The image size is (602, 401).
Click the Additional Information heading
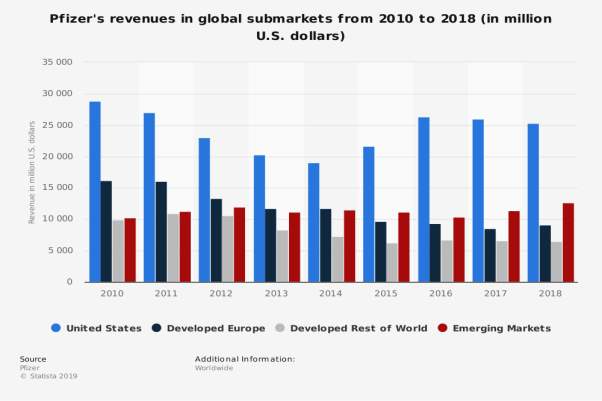point(245,359)
